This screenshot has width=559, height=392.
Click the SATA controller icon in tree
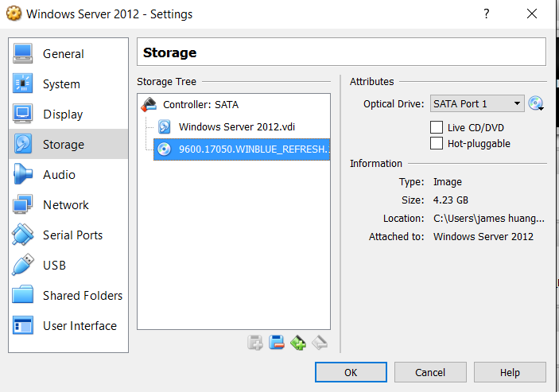click(x=149, y=104)
